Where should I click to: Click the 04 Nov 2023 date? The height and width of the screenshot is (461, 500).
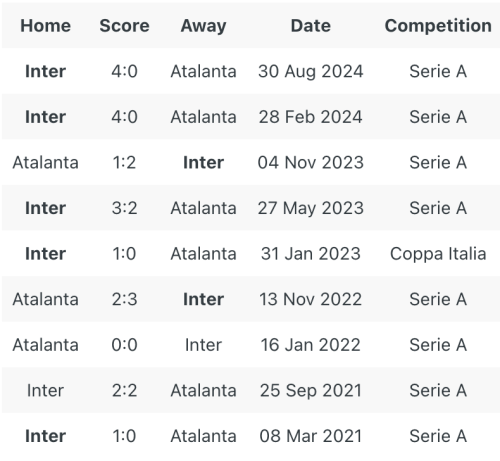click(x=311, y=163)
